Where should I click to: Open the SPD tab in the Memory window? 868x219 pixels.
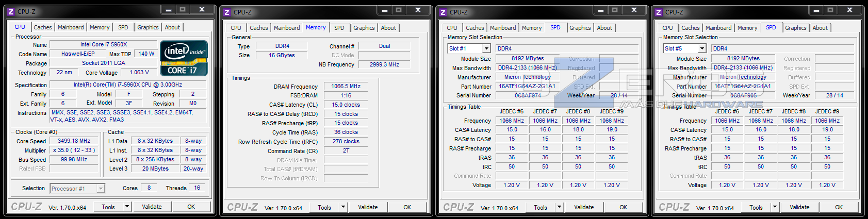(339, 28)
